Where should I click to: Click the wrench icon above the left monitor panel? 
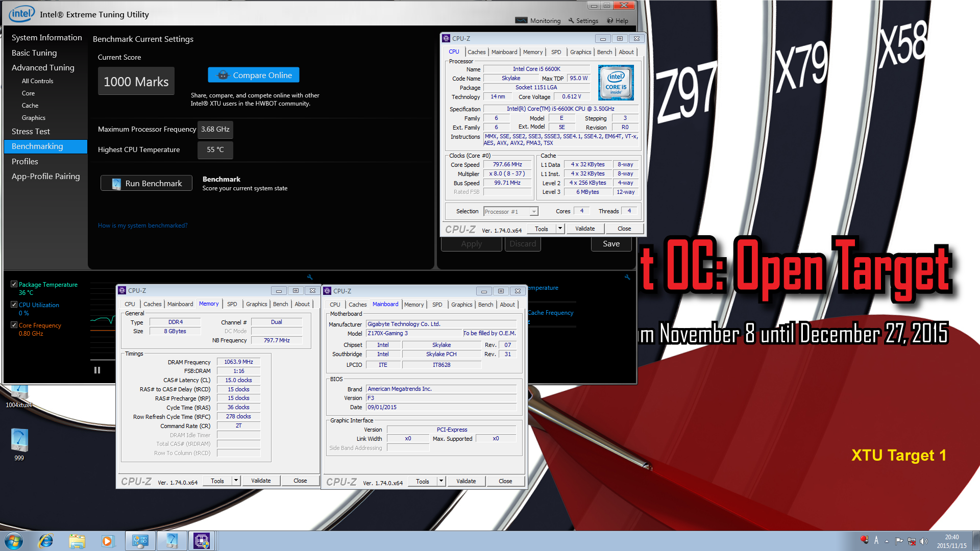click(x=309, y=277)
